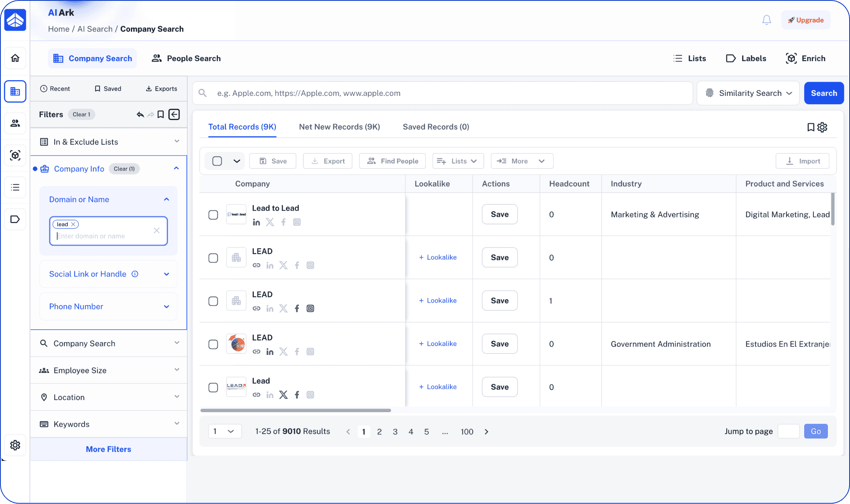
Task: Open table column settings gear
Action: 822,127
